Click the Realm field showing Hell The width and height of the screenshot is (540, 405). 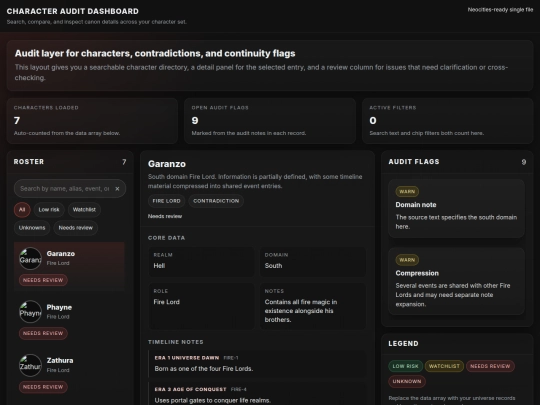click(201, 262)
